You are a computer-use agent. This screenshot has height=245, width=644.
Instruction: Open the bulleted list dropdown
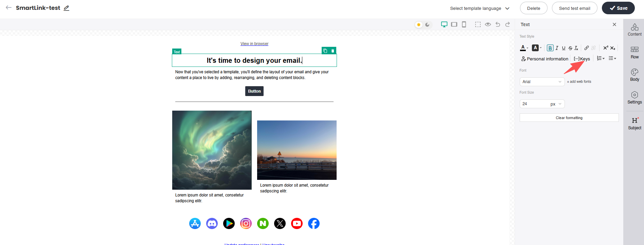(612, 58)
